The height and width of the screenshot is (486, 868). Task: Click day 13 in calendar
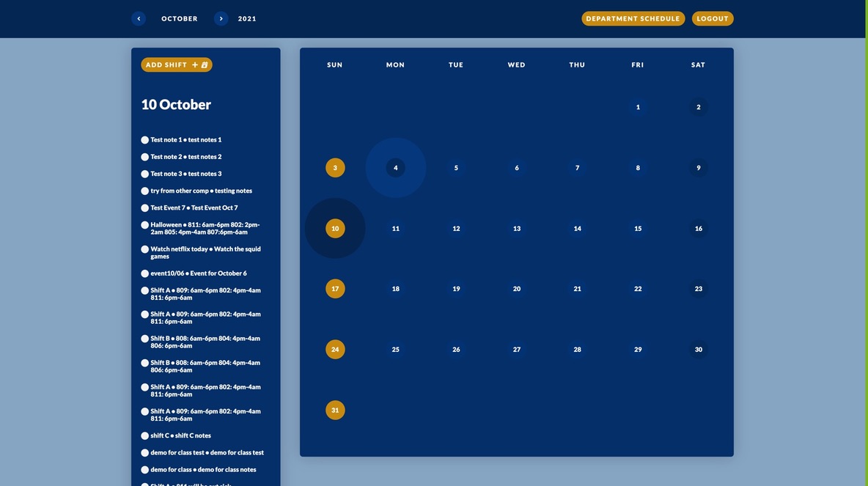coord(517,229)
